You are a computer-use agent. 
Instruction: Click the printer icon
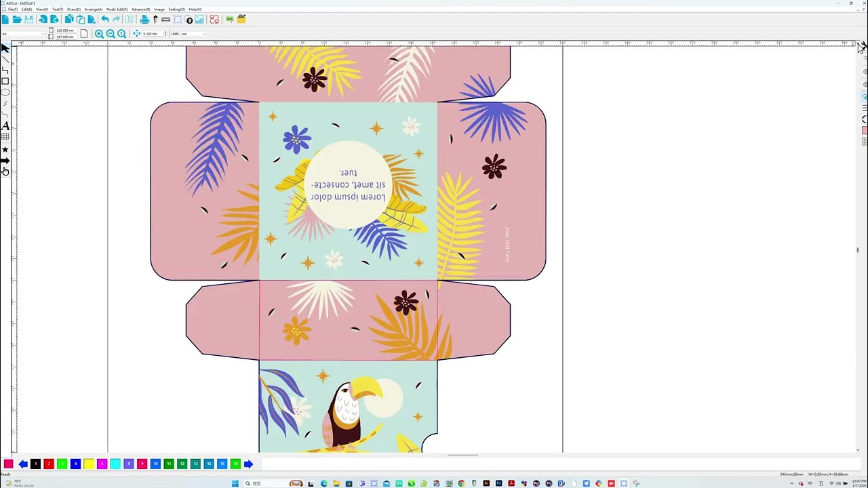(144, 19)
